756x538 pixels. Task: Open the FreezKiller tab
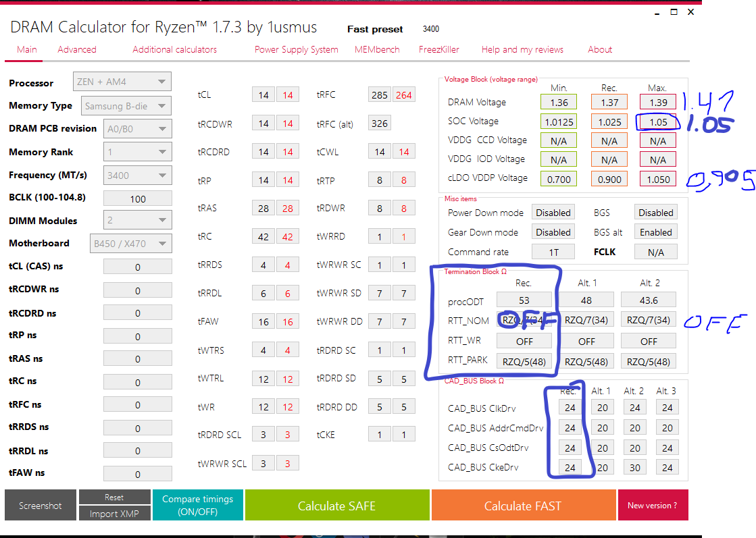tap(438, 49)
